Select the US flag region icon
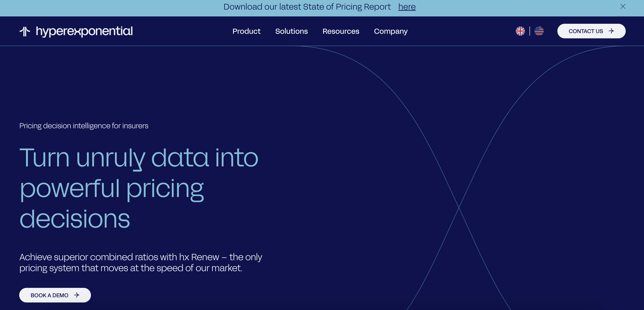 (539, 31)
